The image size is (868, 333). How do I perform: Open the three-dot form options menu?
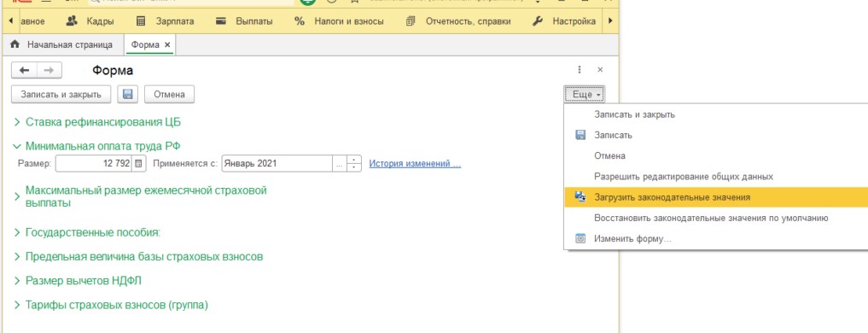coord(580,70)
